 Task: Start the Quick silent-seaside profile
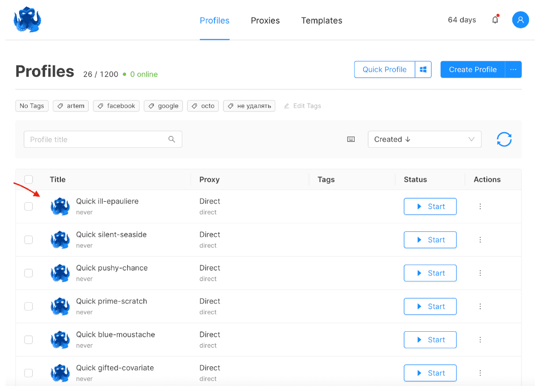coord(430,240)
